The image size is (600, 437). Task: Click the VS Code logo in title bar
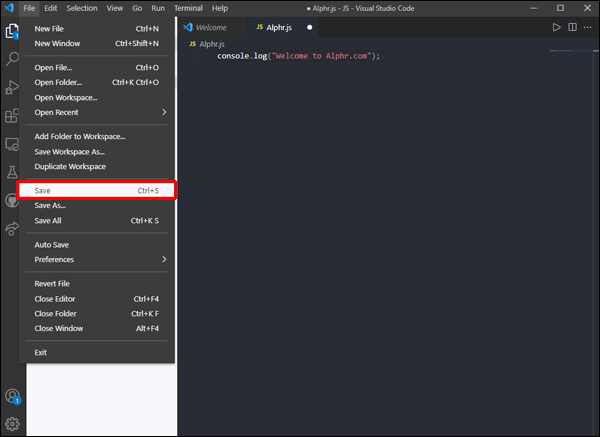pyautogui.click(x=9, y=8)
